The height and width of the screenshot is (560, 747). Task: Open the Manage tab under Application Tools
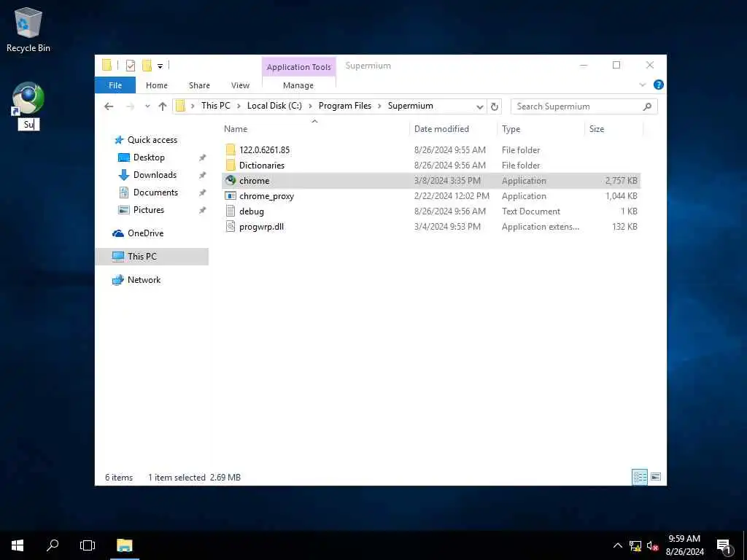(x=298, y=85)
